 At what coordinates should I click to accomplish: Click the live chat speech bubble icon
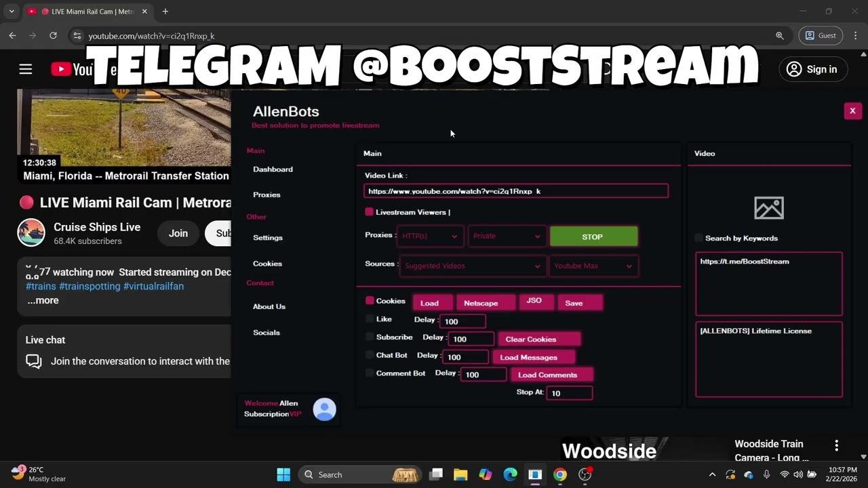[x=34, y=361]
